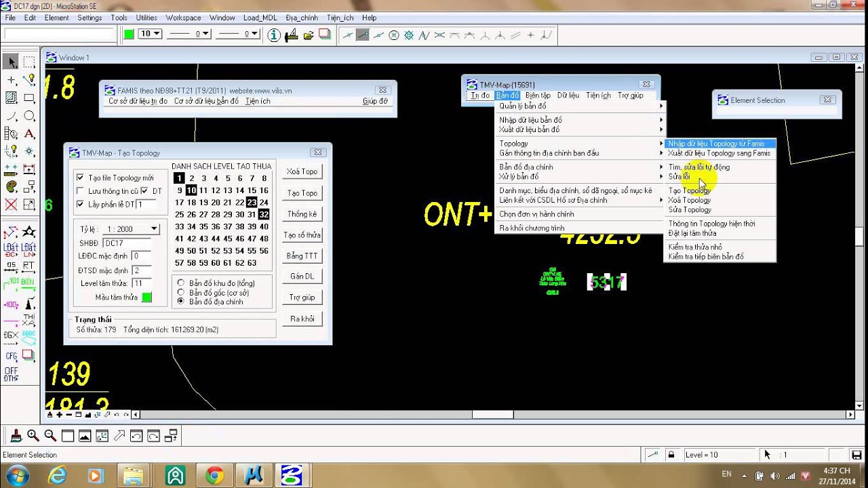Click the Window Area icon in view toolbar

point(68,436)
